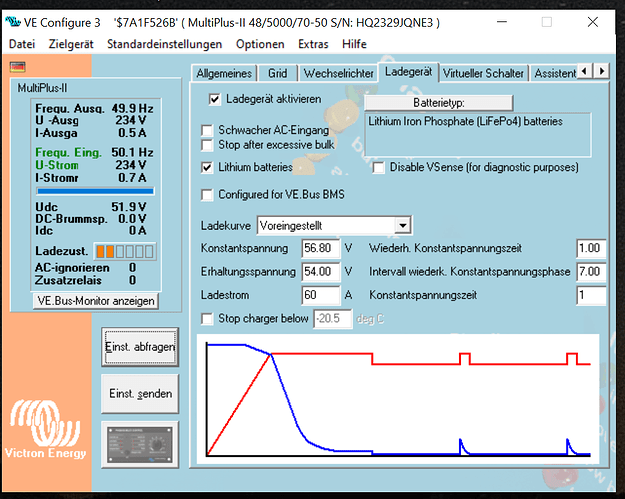Switch to the Wechselrichter tab

click(338, 73)
